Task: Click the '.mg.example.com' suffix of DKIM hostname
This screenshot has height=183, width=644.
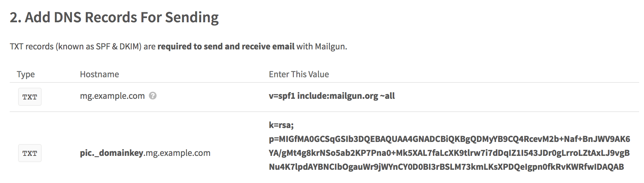Action: pos(177,153)
